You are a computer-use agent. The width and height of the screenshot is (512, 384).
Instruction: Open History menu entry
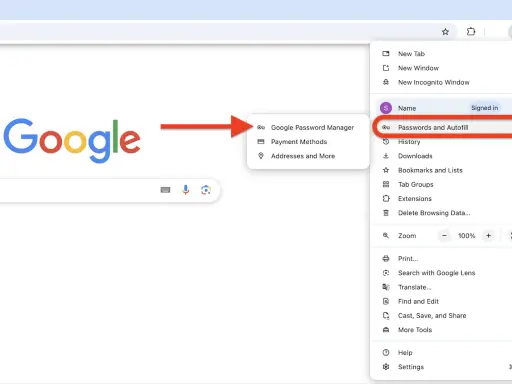pyautogui.click(x=441, y=142)
